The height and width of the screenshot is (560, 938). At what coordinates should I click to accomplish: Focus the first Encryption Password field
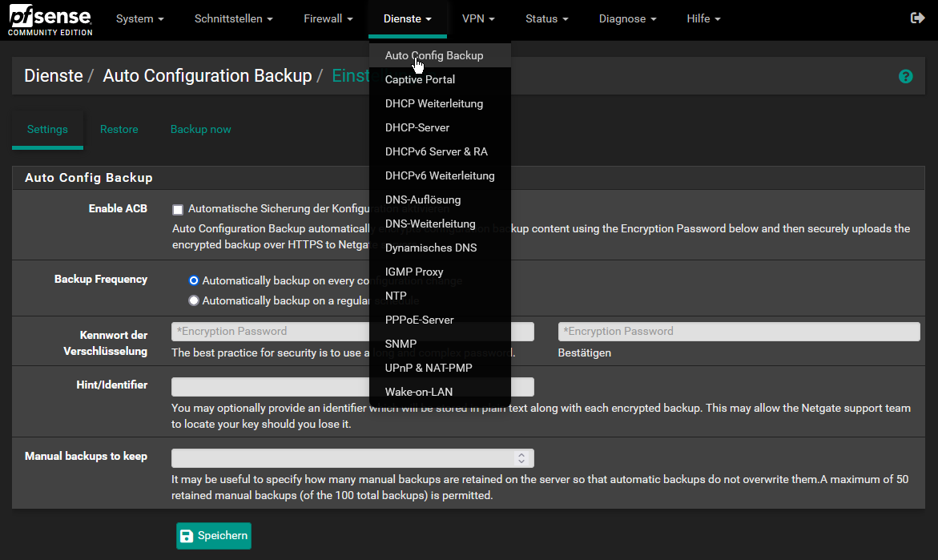[352, 332]
